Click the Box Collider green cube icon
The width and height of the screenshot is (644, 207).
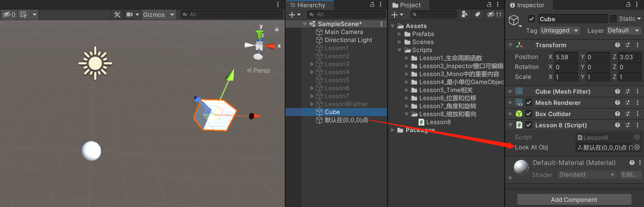[x=519, y=114]
